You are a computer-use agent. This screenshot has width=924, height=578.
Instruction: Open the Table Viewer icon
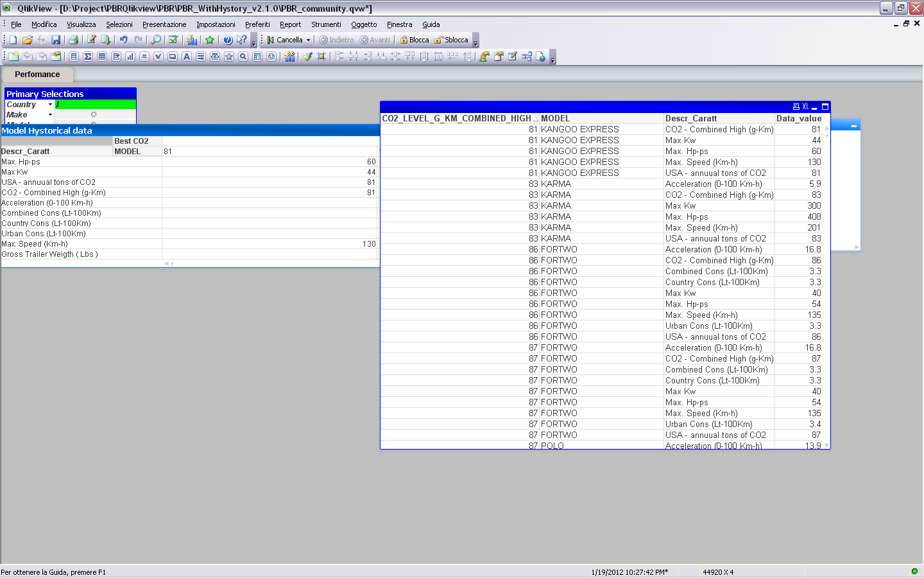(527, 57)
